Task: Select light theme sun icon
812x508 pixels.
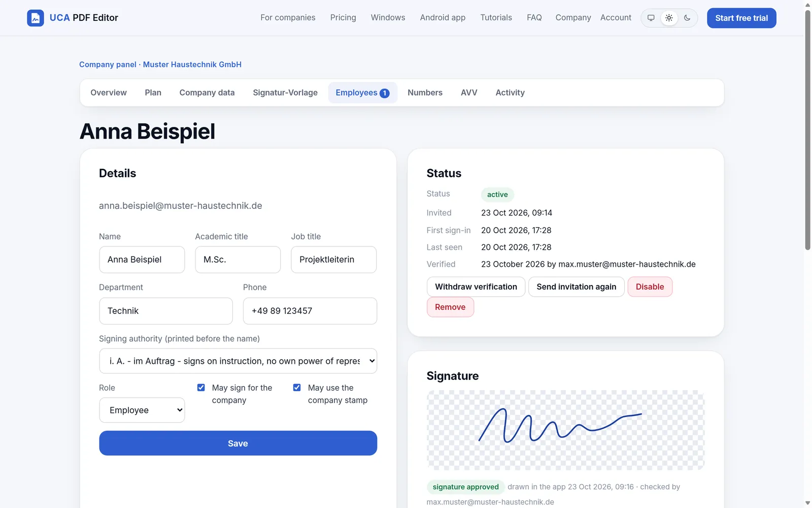Action: (669, 18)
